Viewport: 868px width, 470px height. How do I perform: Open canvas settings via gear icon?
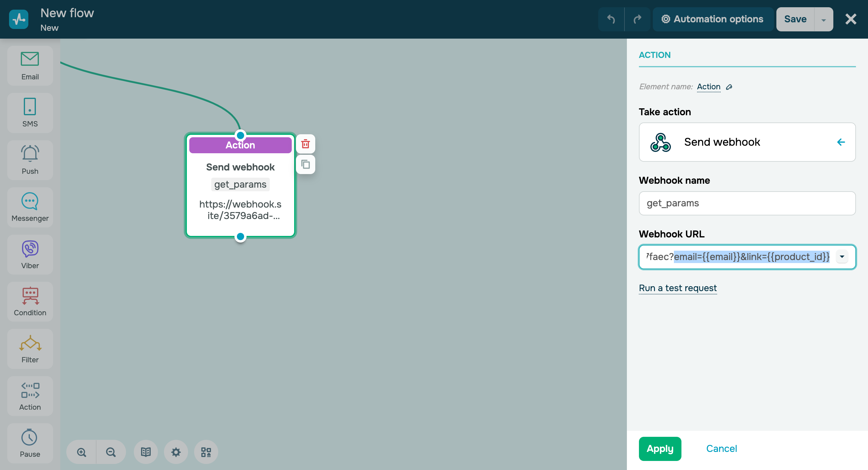point(175,452)
